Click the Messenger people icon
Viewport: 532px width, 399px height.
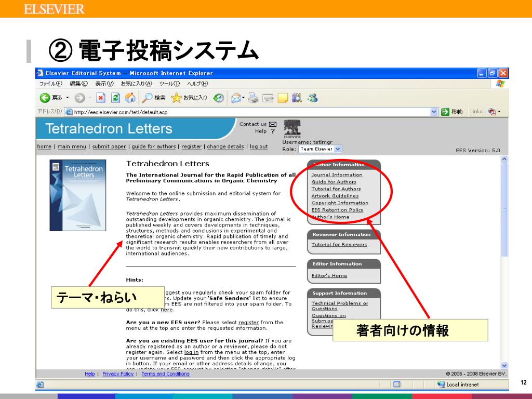point(312,98)
